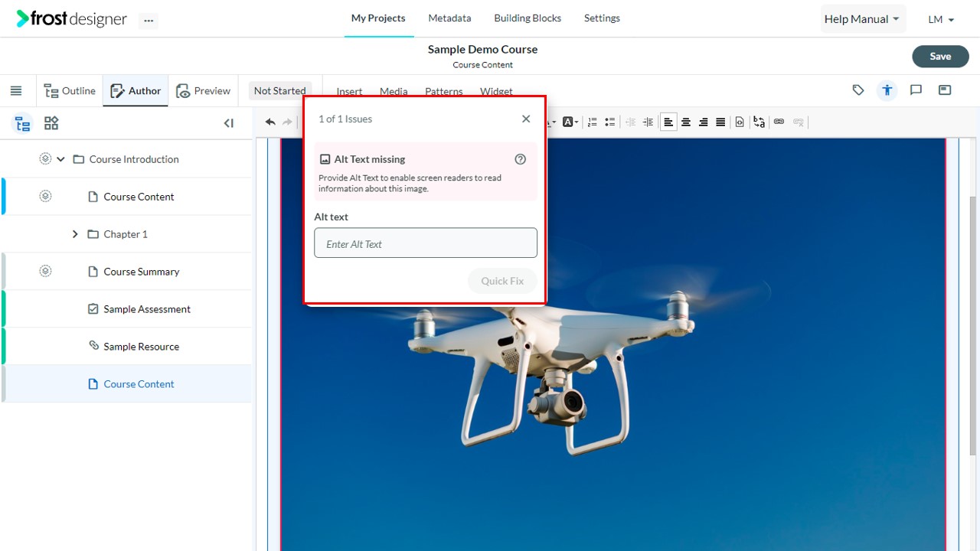
Task: Align text left
Action: click(x=668, y=122)
